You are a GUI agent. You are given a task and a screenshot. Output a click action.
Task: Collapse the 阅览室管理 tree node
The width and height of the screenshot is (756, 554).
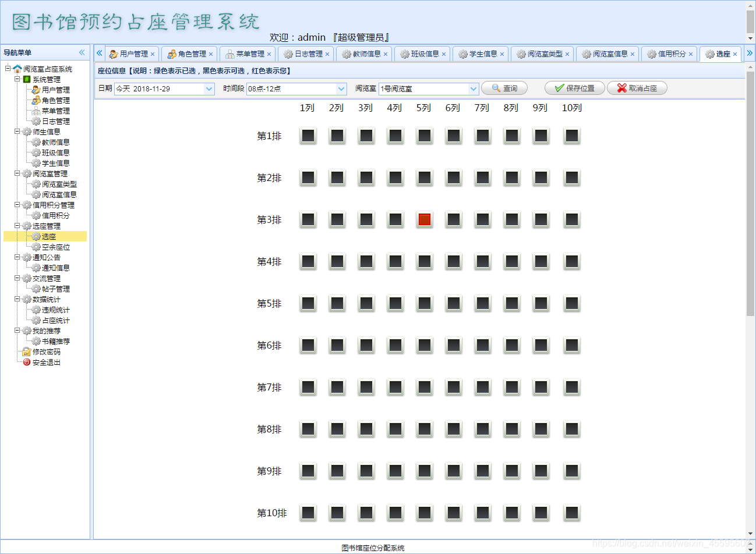(x=17, y=173)
